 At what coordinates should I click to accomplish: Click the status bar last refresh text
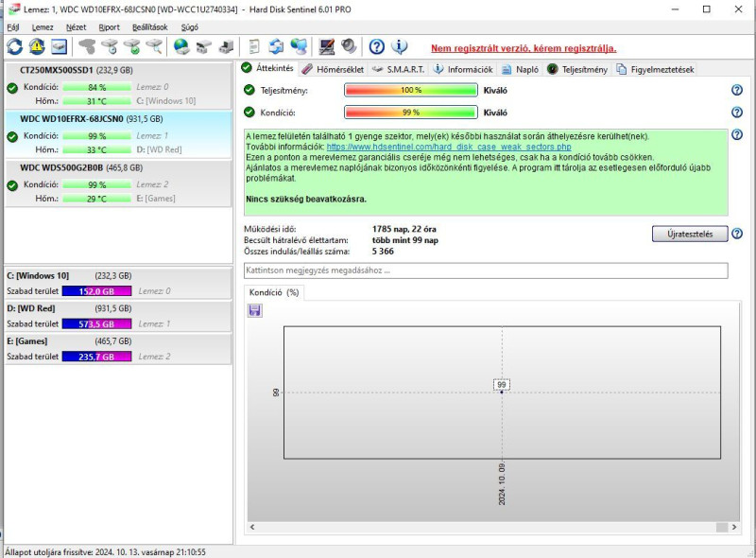point(105,551)
